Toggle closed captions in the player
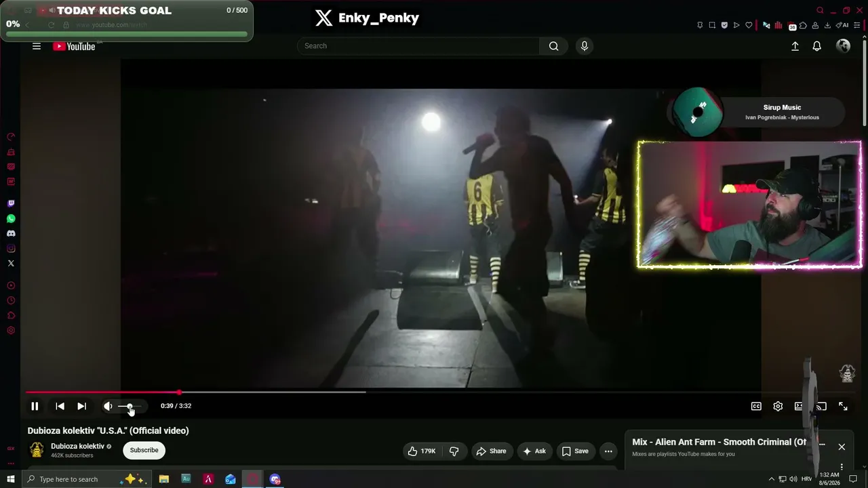The width and height of the screenshot is (868, 488). tap(756, 406)
